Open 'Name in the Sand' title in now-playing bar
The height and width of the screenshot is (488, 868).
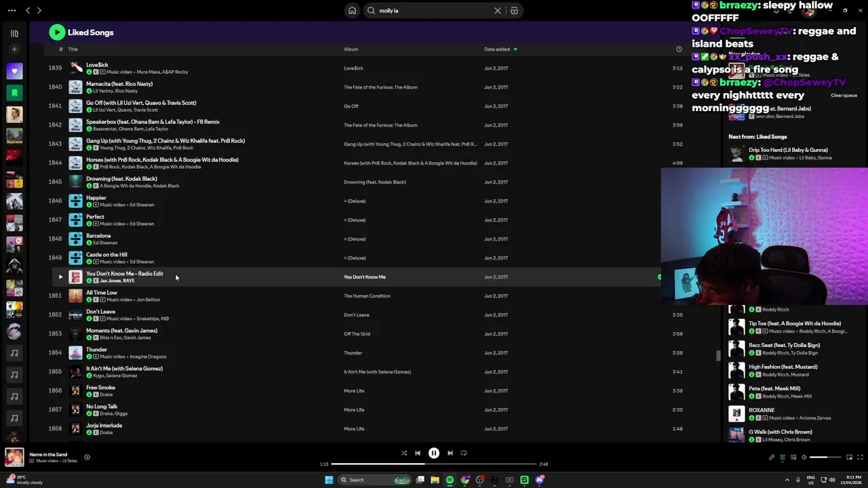click(x=48, y=455)
